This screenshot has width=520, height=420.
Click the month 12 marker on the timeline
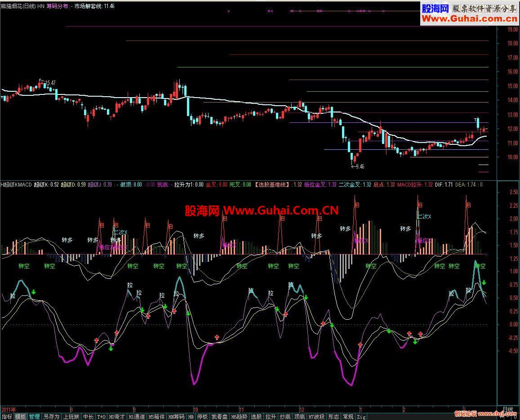pyautogui.click(x=302, y=409)
